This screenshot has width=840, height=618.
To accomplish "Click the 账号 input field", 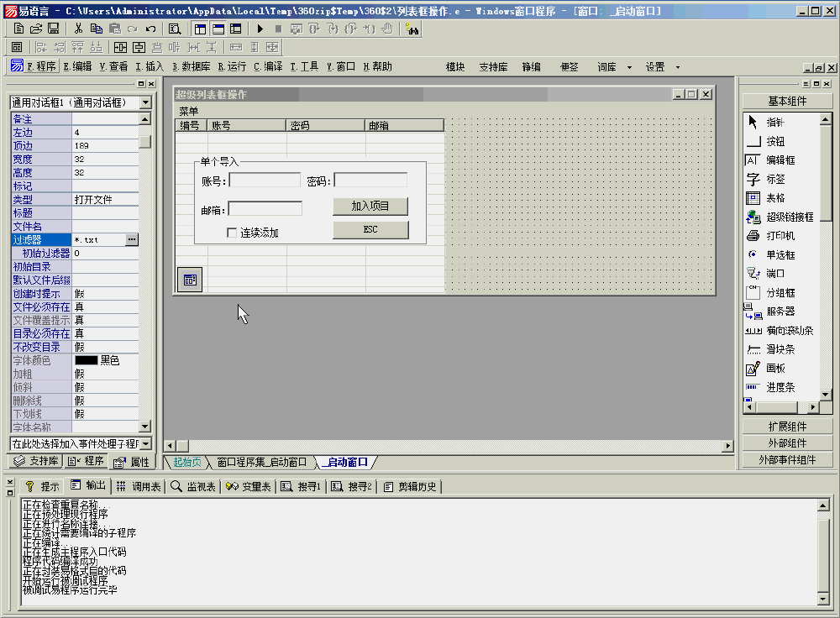I will pos(265,180).
